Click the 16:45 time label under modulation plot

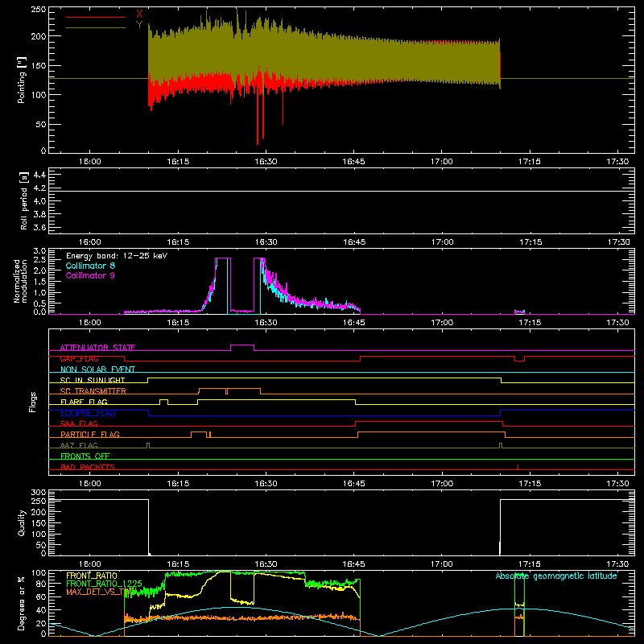[x=353, y=323]
